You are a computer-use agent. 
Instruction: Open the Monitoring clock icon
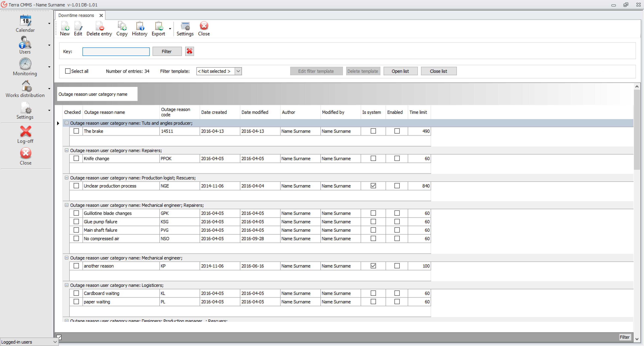point(25,64)
